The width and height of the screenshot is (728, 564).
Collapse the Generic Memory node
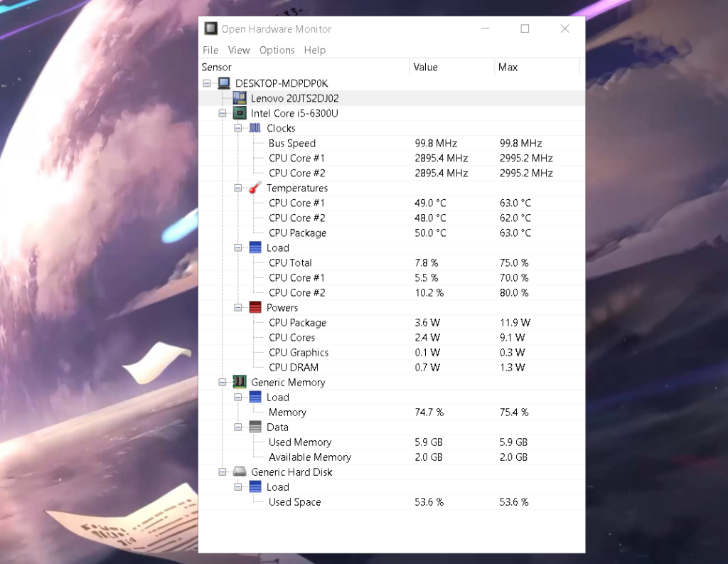pos(223,383)
